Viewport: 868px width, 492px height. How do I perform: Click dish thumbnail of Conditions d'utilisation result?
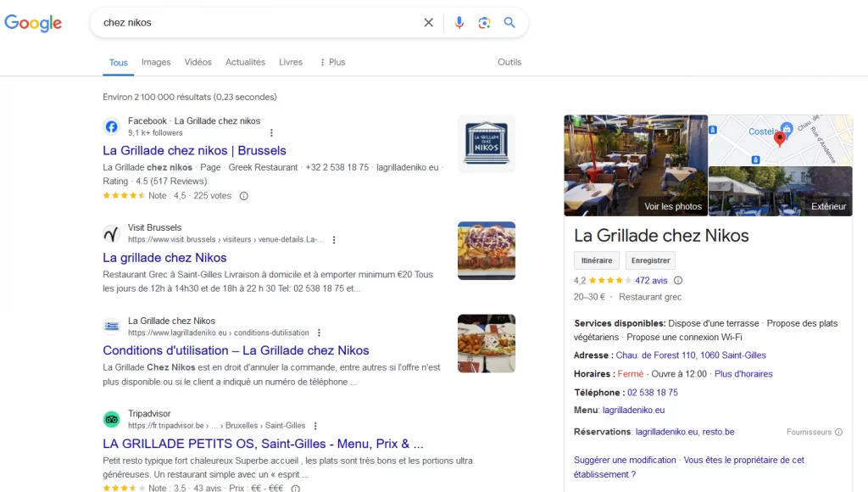[x=487, y=344]
